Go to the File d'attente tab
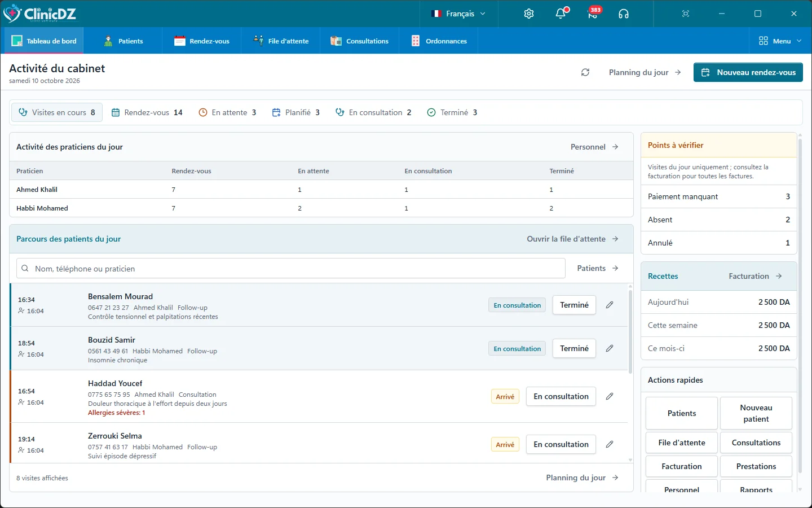This screenshot has width=812, height=508. pyautogui.click(x=281, y=41)
